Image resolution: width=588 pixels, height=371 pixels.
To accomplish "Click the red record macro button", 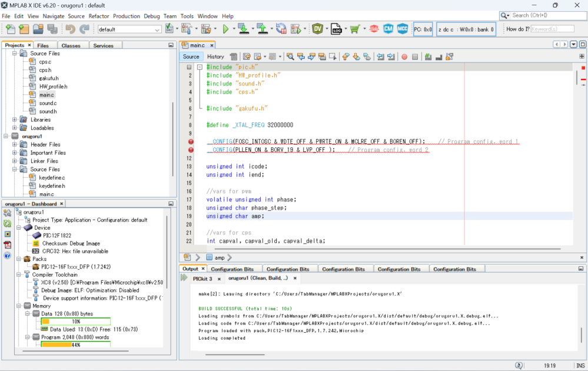I will point(404,57).
